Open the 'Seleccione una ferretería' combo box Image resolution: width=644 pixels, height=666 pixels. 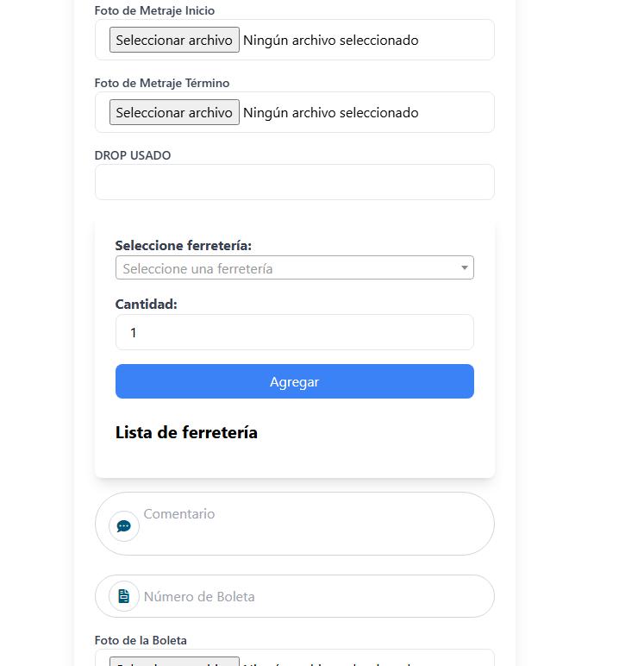[284, 268]
